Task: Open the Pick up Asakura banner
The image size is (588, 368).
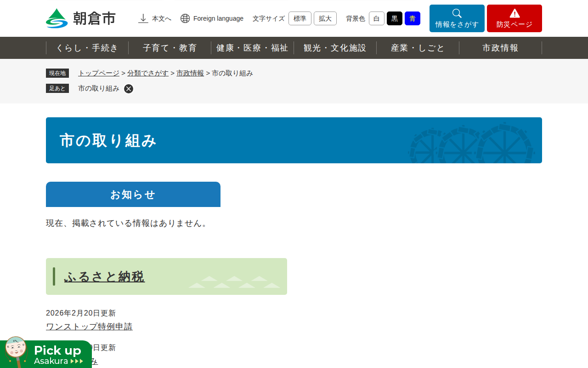Action: pos(46,353)
